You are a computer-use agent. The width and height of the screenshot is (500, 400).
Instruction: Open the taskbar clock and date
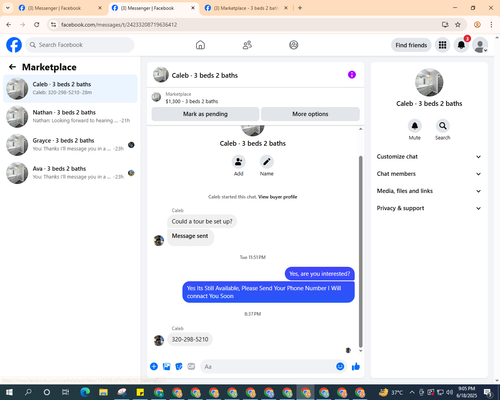click(467, 392)
